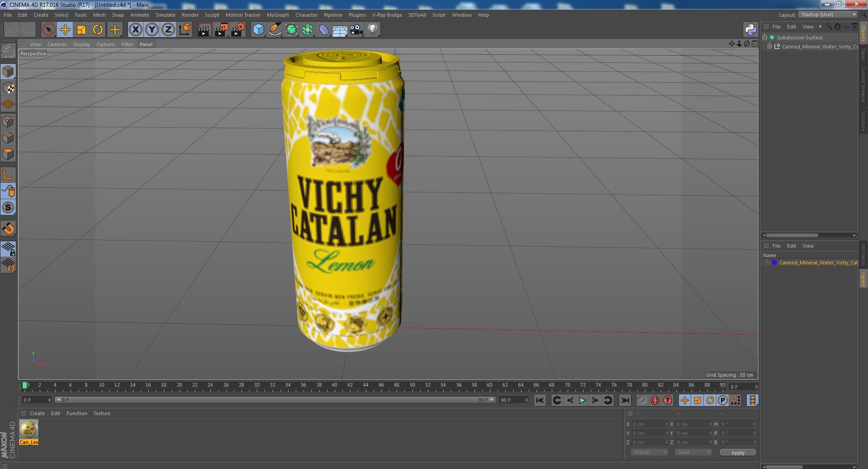
Task: Open the Python script icon
Action: click(x=750, y=30)
